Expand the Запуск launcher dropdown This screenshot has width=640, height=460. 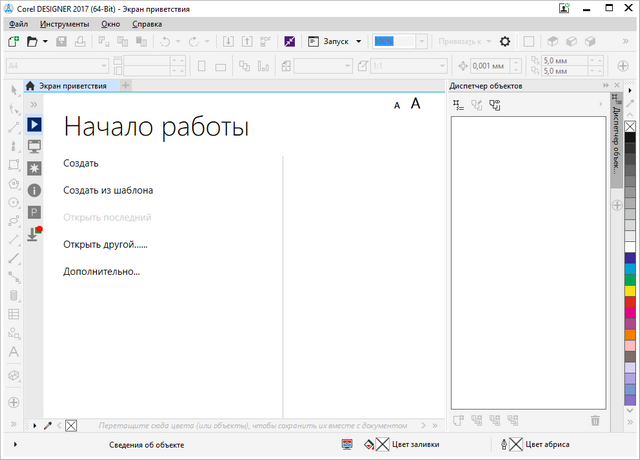(x=357, y=42)
